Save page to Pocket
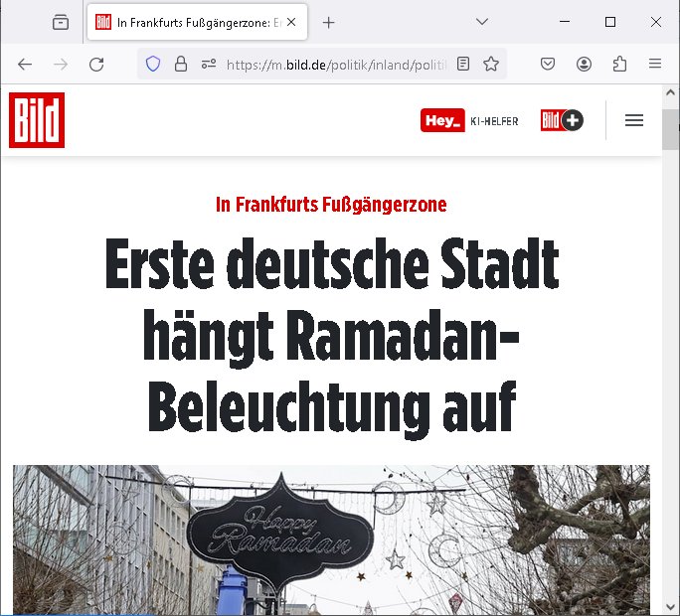Viewport: 680px width, 616px height. tap(548, 65)
